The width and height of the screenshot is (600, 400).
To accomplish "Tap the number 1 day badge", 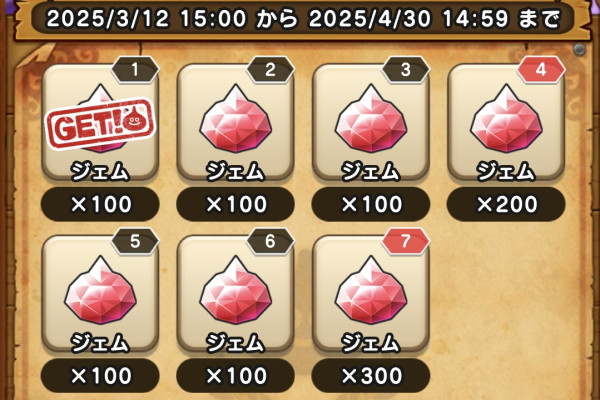I will [135, 70].
